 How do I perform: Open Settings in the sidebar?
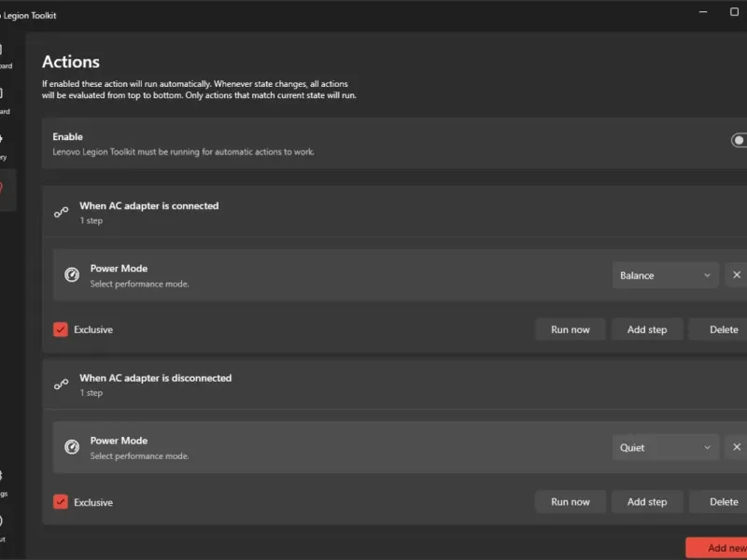click(x=3, y=482)
